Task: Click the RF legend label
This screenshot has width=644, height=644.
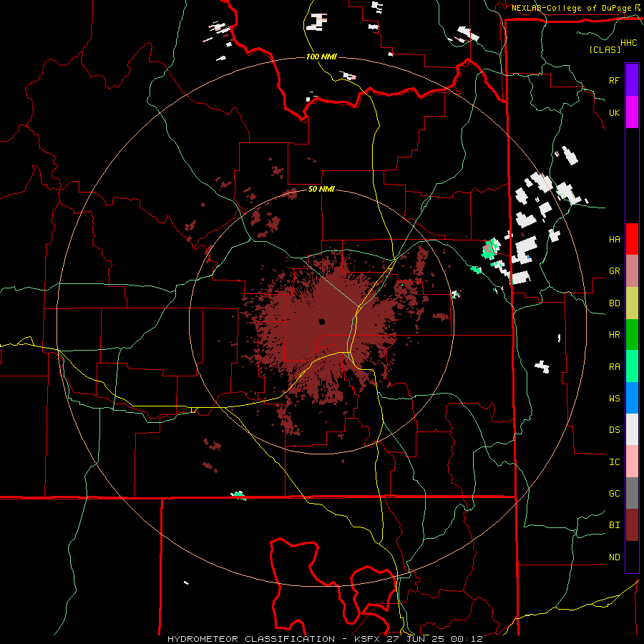Action: point(615,80)
